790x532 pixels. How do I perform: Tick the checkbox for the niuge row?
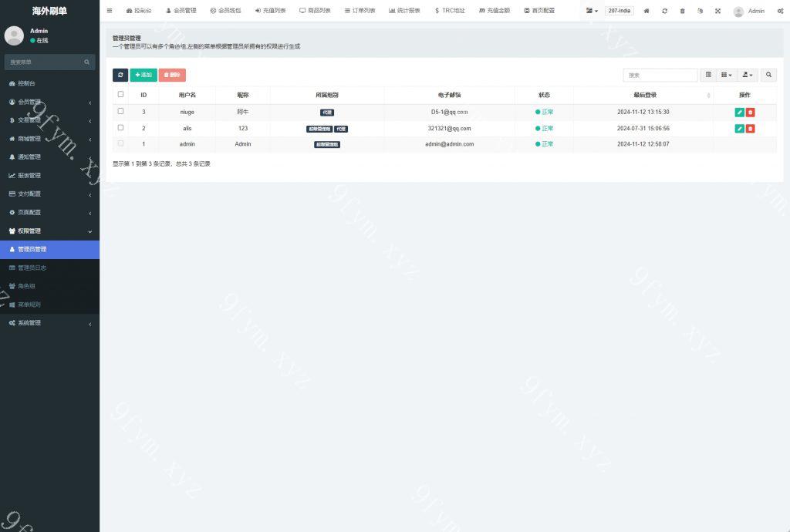120,111
